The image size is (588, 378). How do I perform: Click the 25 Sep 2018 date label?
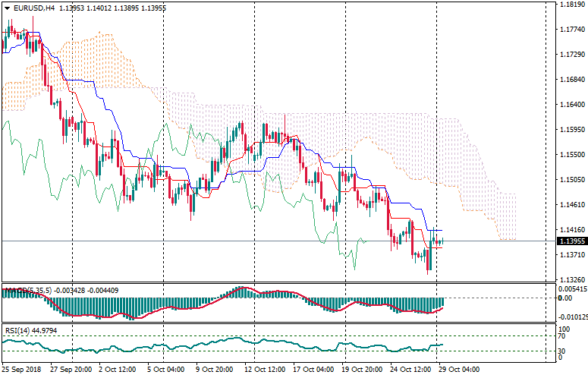point(20,370)
